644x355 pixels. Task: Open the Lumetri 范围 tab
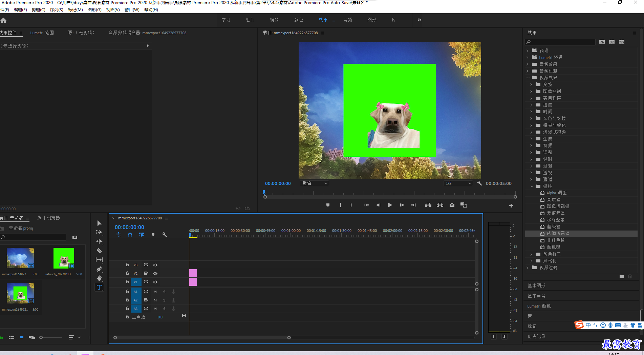click(x=42, y=33)
